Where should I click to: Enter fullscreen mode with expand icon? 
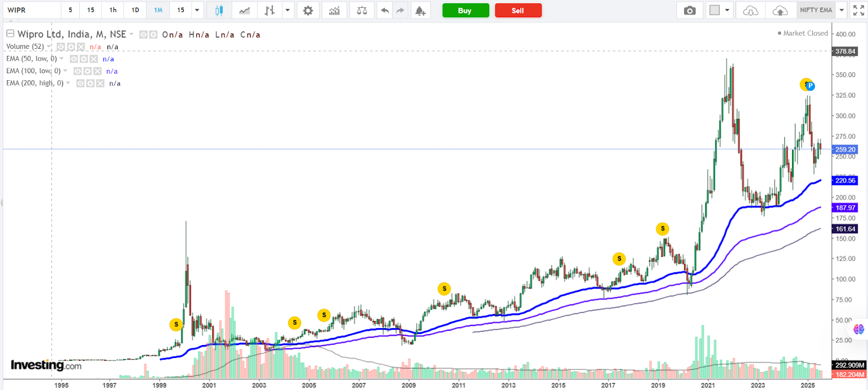click(x=858, y=10)
